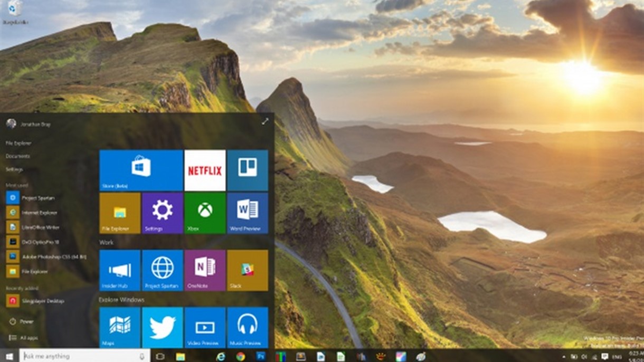Open the File Explorer start tile
Screen dimensions: 644x362
pyautogui.click(x=120, y=213)
